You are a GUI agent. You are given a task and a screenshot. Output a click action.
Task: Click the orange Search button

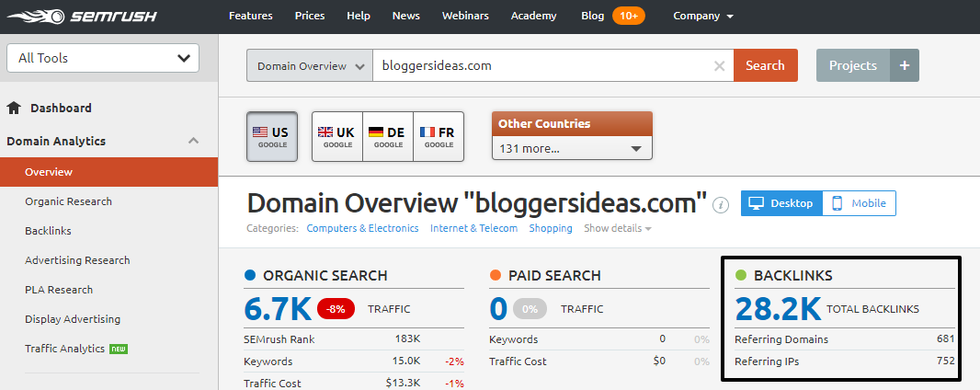point(765,65)
